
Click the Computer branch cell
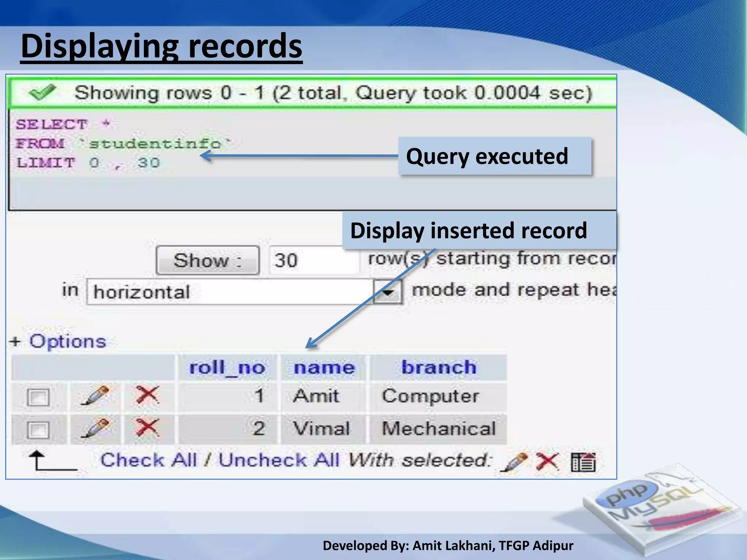click(x=438, y=397)
